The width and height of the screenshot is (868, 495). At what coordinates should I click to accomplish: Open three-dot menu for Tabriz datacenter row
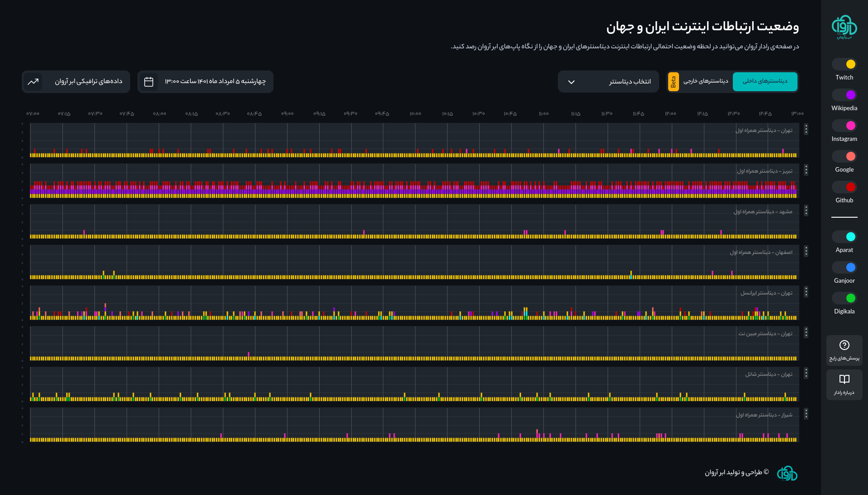(x=806, y=170)
